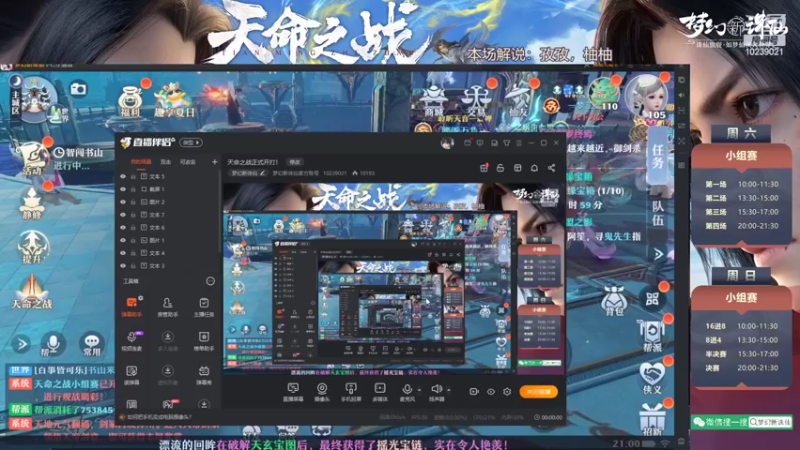Add the 手机投屏 phone cast source
This screenshot has width=800, height=450.
point(351,392)
